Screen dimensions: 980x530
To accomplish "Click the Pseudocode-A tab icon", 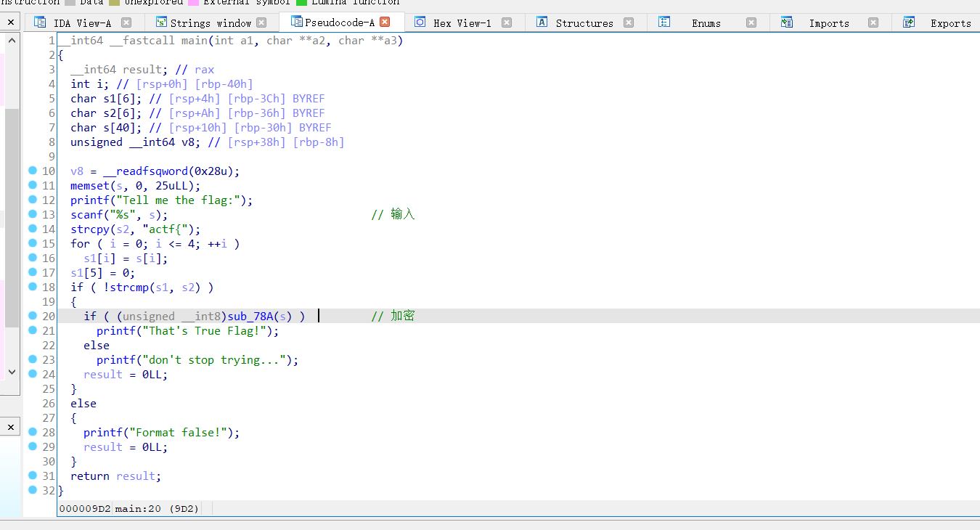I will pos(296,22).
